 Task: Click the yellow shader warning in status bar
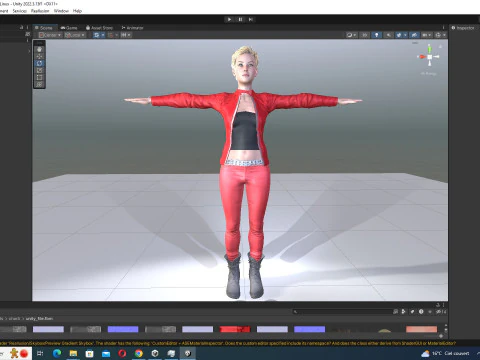tap(228, 343)
